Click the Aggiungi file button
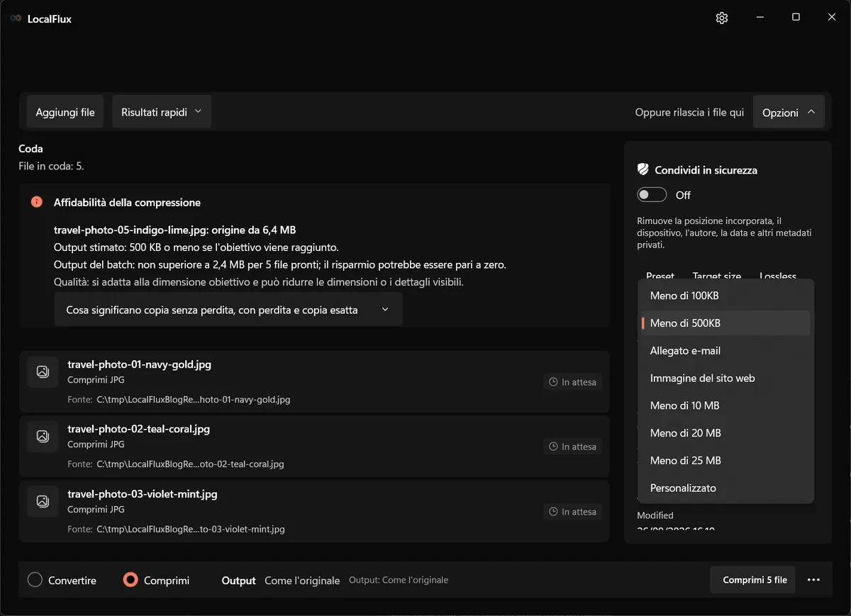The width and height of the screenshot is (851, 616). tap(65, 112)
